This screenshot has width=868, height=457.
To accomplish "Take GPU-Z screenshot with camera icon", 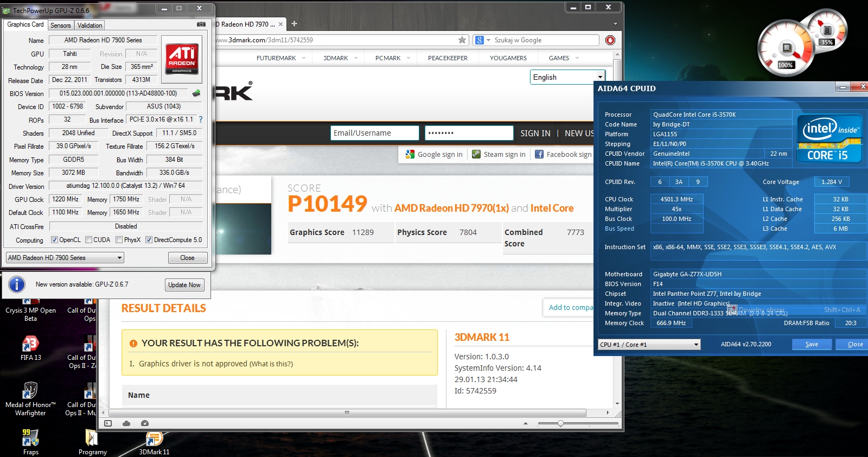I will click(x=201, y=24).
